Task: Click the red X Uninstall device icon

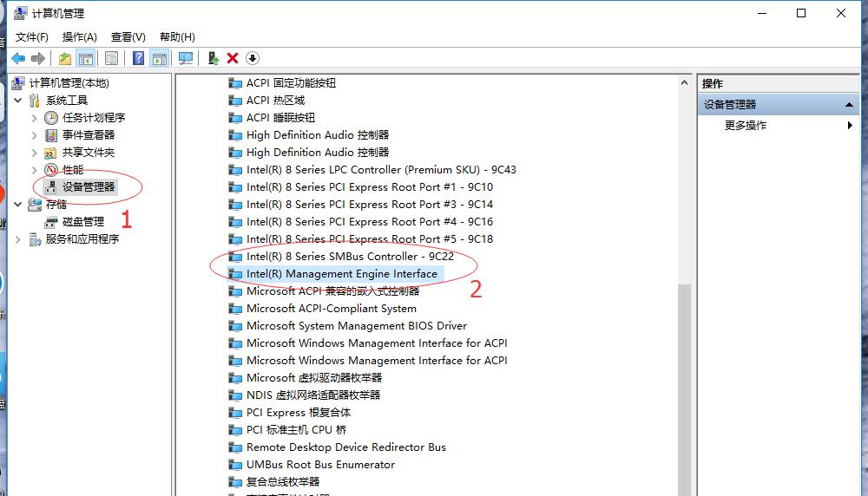Action: point(233,58)
